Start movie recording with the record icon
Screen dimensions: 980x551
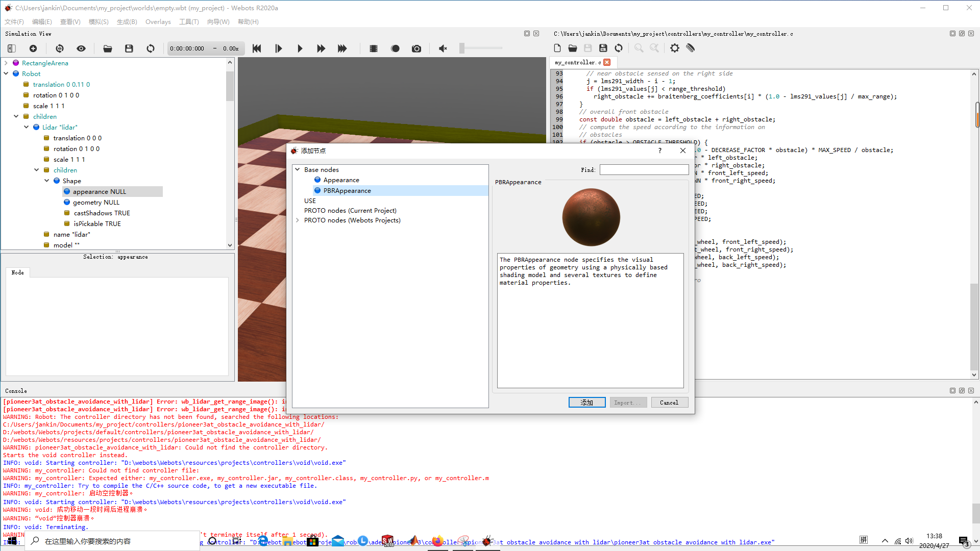pos(395,48)
